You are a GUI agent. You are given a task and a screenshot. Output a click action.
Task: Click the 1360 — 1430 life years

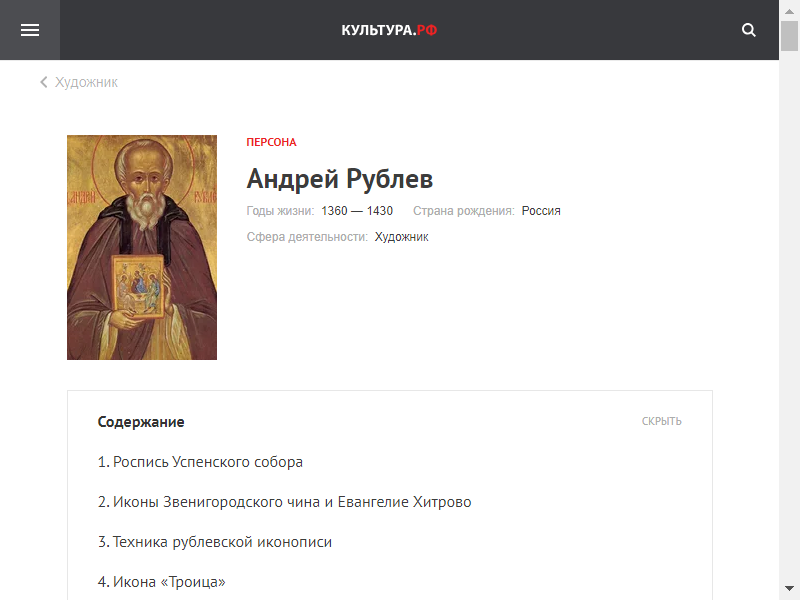tap(357, 211)
